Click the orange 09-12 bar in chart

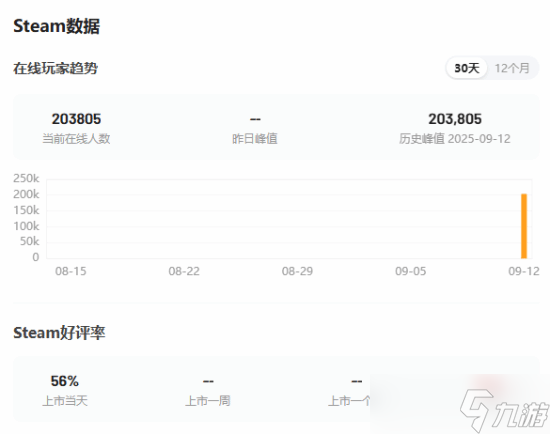524,226
